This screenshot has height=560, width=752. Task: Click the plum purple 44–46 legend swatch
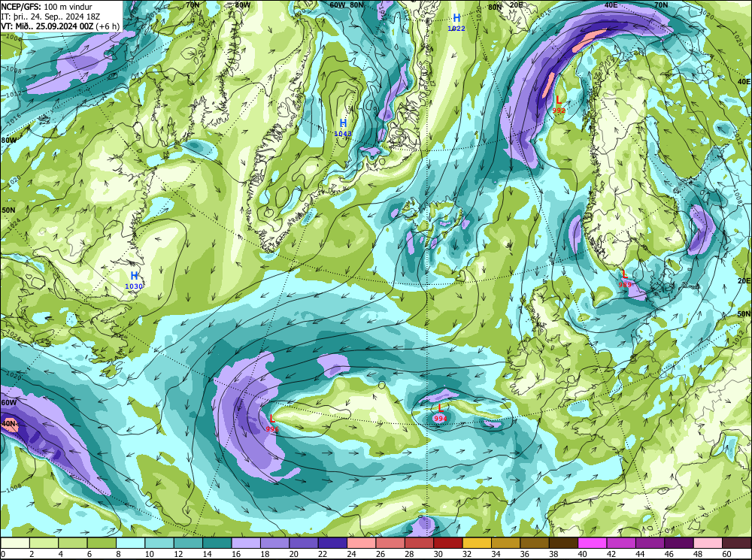pos(650,543)
